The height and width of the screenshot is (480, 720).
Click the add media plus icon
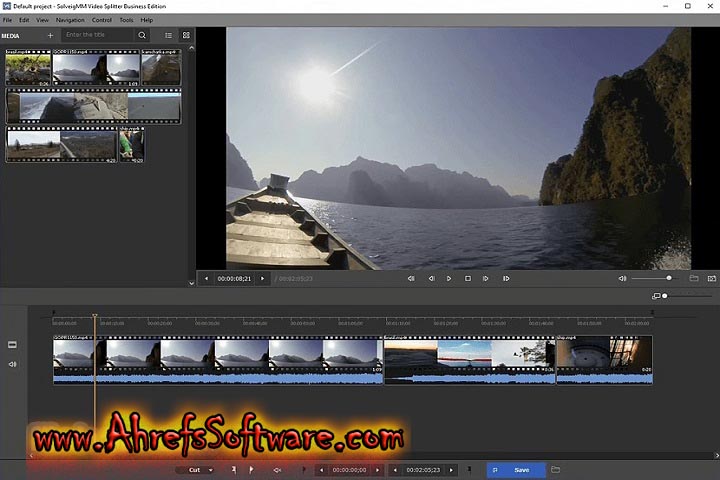[50, 35]
